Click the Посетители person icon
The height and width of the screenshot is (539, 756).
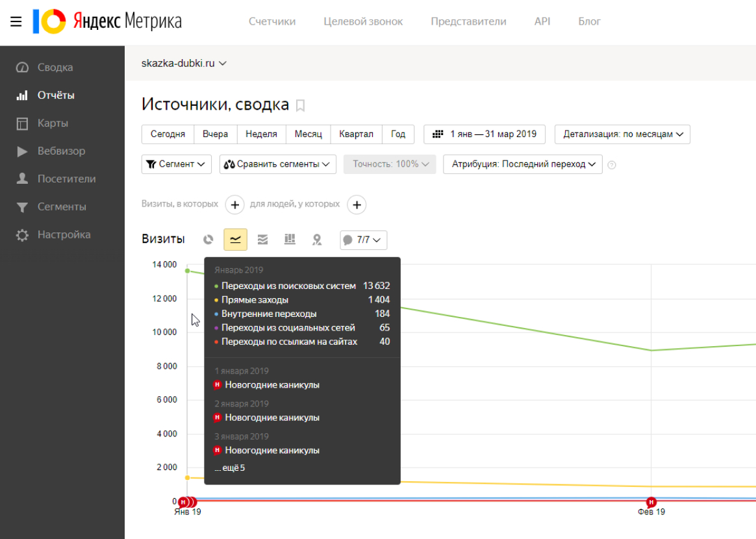click(22, 179)
